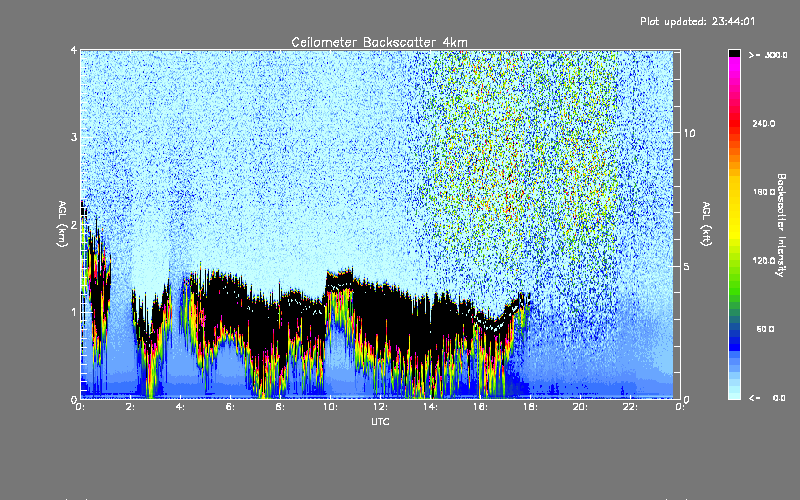Click the '10:' tick on the UTC axis
This screenshot has height=500, width=800.
[330, 407]
